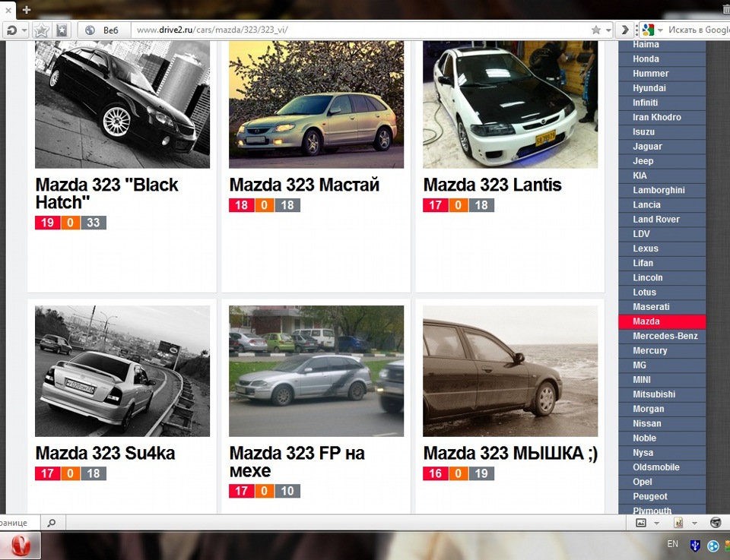
Task: Open the bookmarks book icon with a star
Action: point(62,30)
